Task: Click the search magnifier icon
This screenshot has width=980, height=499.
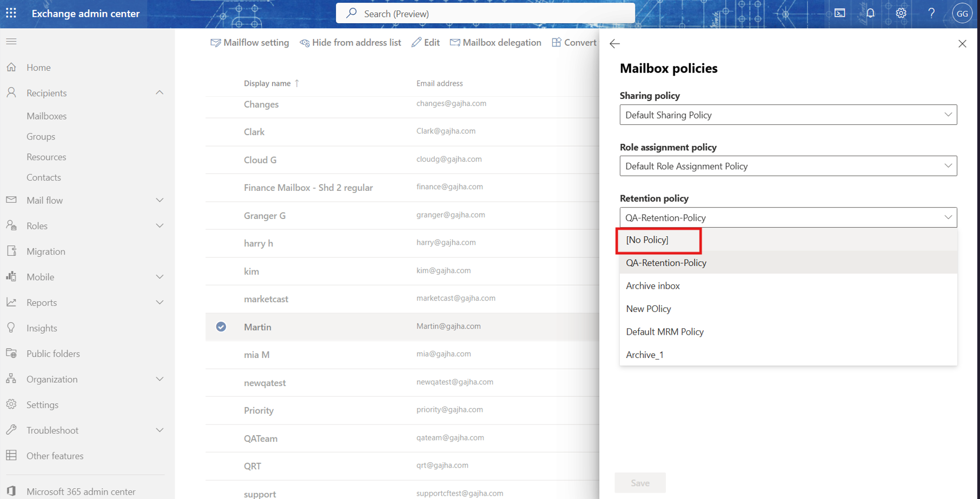Action: 352,13
